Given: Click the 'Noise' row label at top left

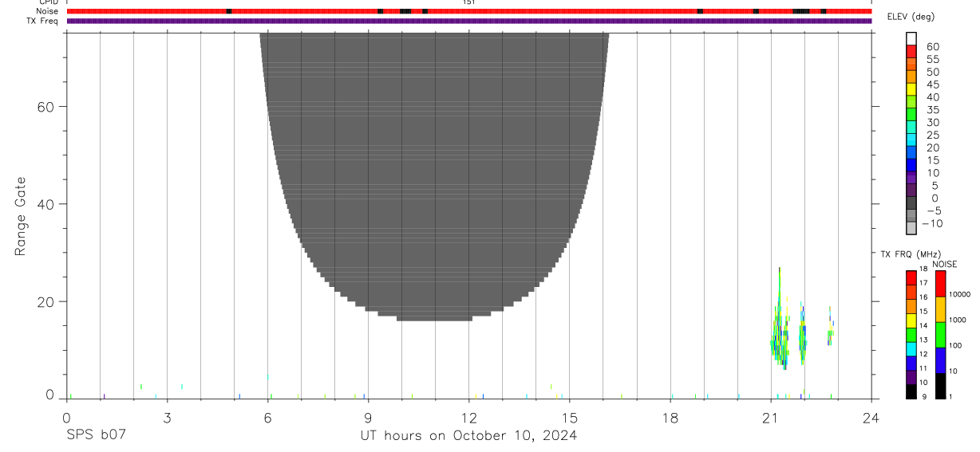Looking at the screenshot, I should 47,11.
